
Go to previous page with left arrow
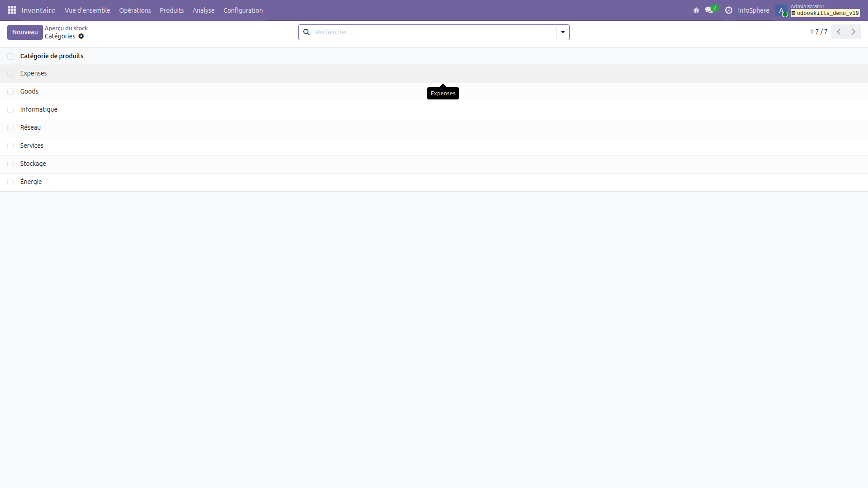point(839,32)
